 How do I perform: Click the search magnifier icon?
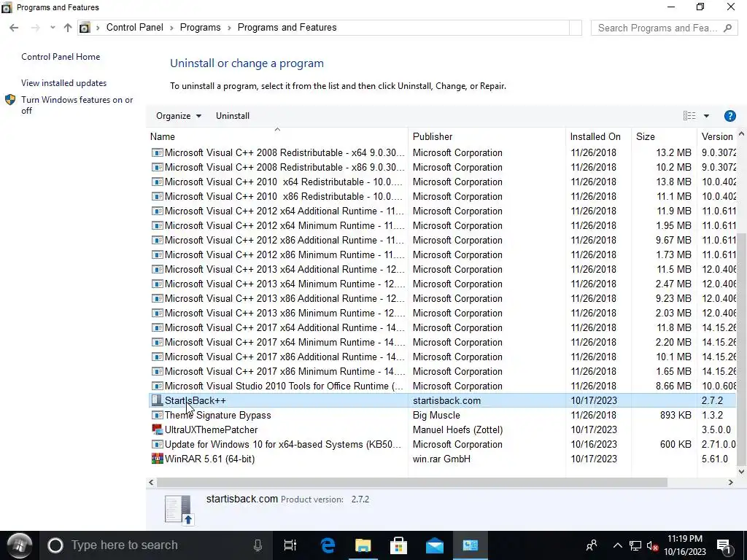coord(727,28)
